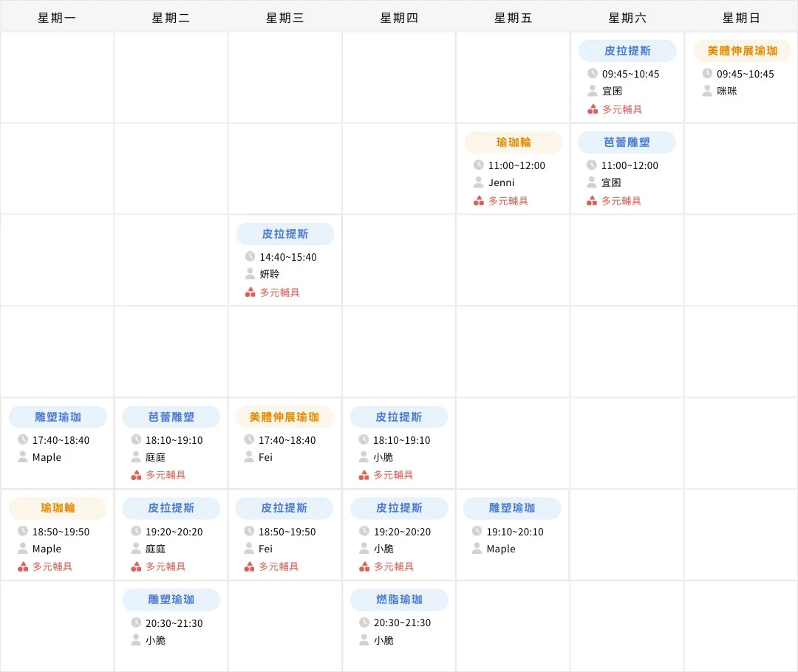The width and height of the screenshot is (798, 672).
Task: Open Thursday's 燃脂瑜珈 class label
Action: coord(399,600)
